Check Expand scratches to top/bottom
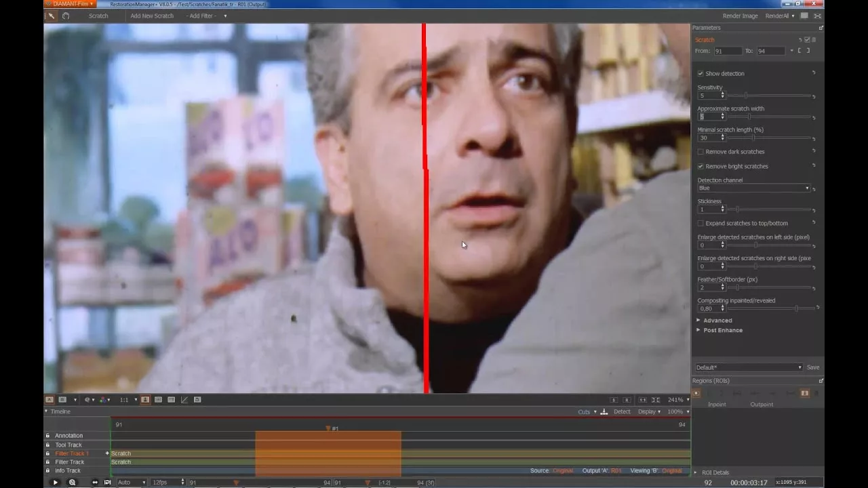Screen dimensions: 868x488 (x=701, y=223)
